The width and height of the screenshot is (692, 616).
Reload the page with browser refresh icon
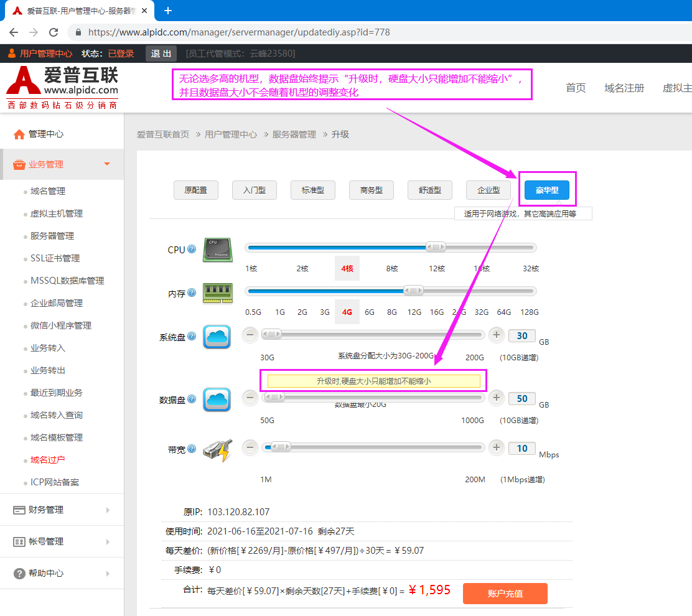pyautogui.click(x=54, y=32)
